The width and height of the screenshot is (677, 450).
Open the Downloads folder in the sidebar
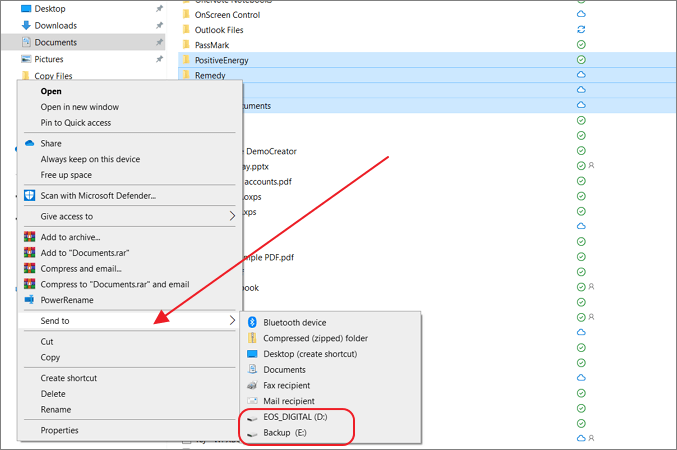point(55,26)
